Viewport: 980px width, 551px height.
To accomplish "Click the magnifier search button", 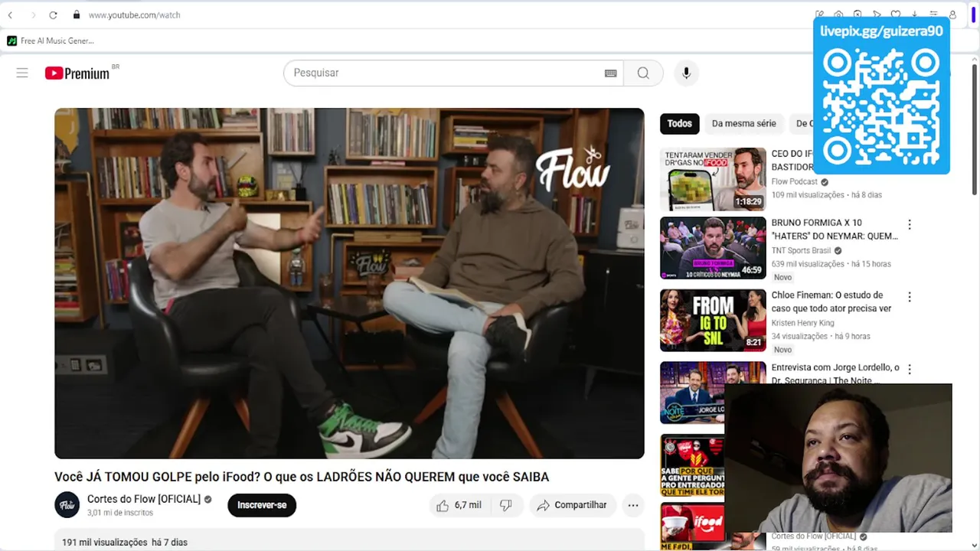I will pos(643,73).
